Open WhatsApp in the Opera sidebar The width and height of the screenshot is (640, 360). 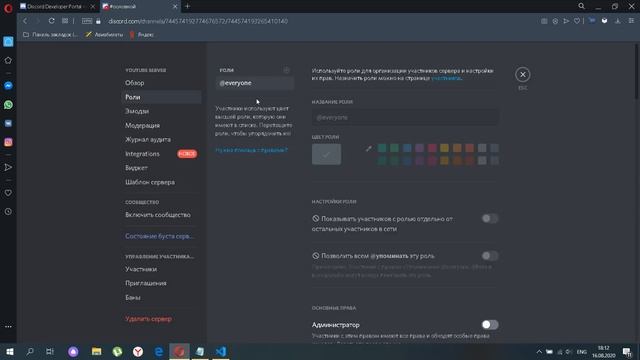pyautogui.click(x=8, y=105)
